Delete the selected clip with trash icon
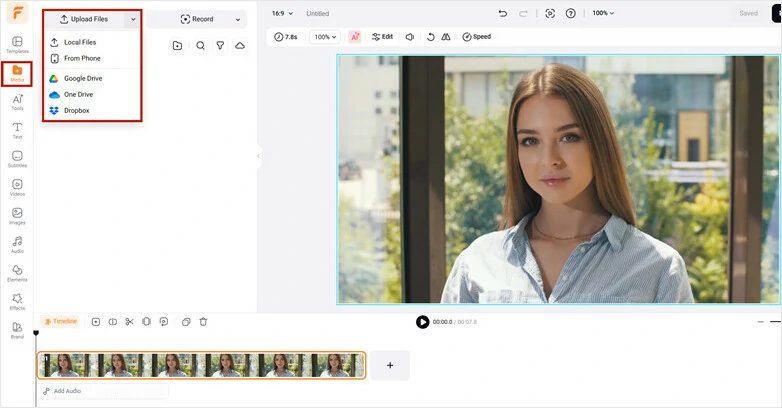Screen dimensions: 782x408 pyautogui.click(x=203, y=322)
